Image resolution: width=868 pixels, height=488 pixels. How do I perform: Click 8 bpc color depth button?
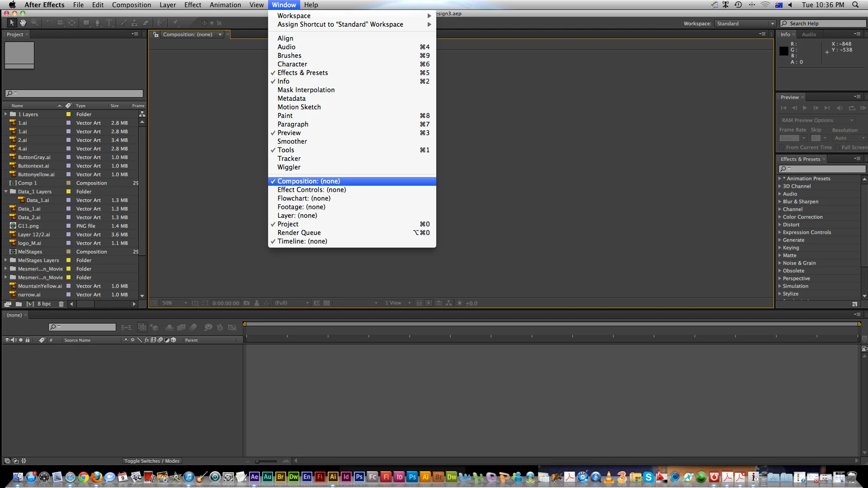pyautogui.click(x=44, y=304)
